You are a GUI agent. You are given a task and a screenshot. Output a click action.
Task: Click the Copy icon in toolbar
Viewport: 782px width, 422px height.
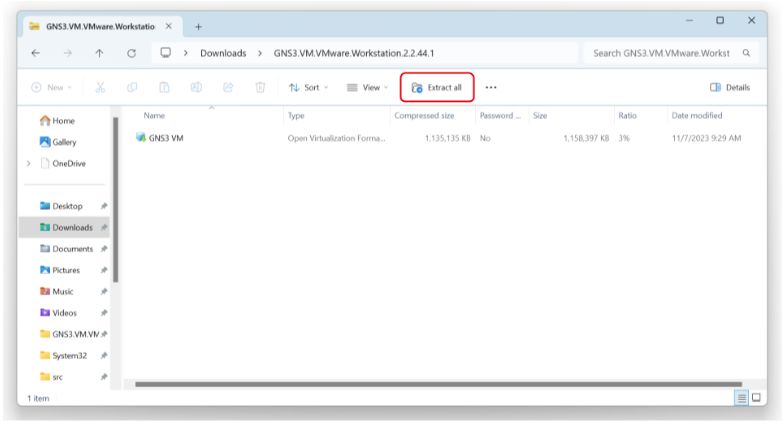(x=132, y=87)
